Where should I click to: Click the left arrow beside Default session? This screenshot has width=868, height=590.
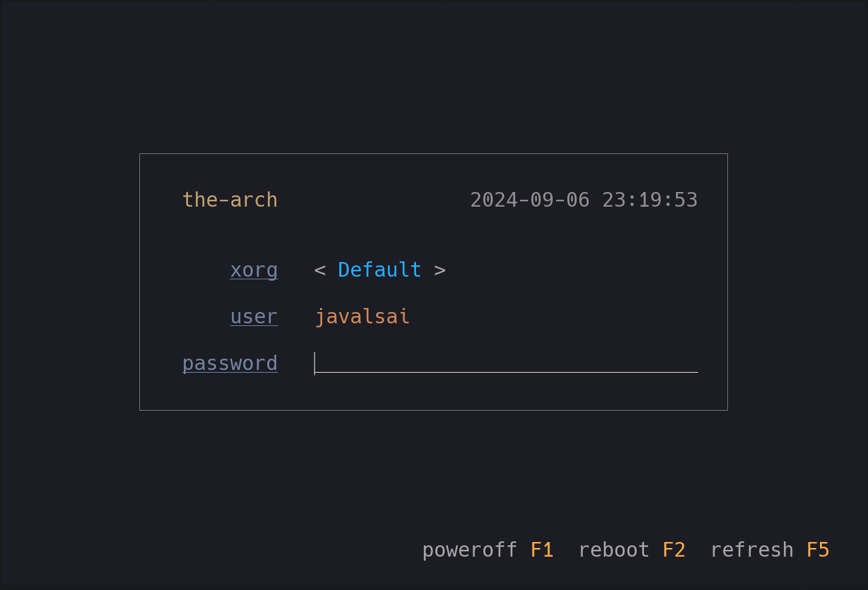(320, 271)
